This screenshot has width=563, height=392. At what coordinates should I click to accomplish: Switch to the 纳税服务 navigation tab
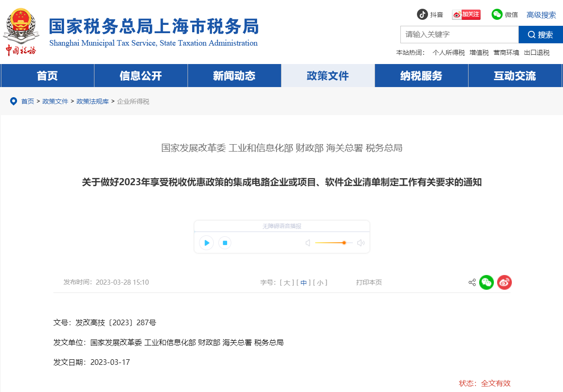pos(421,75)
